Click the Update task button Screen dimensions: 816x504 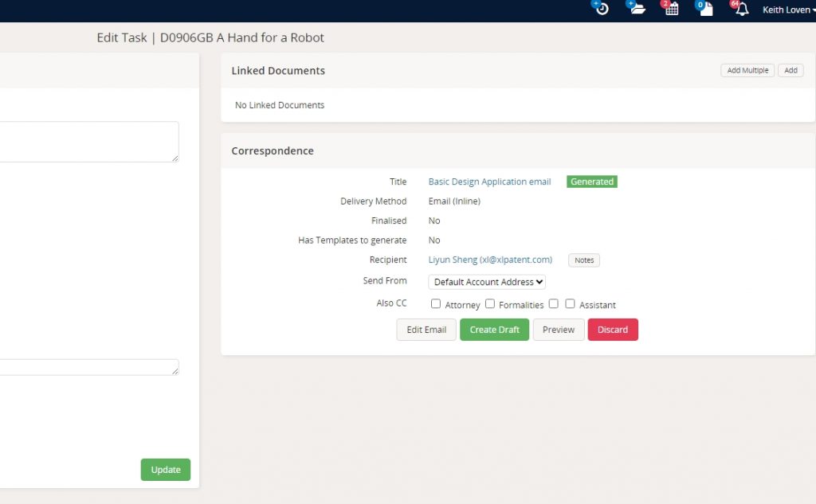[x=166, y=470]
